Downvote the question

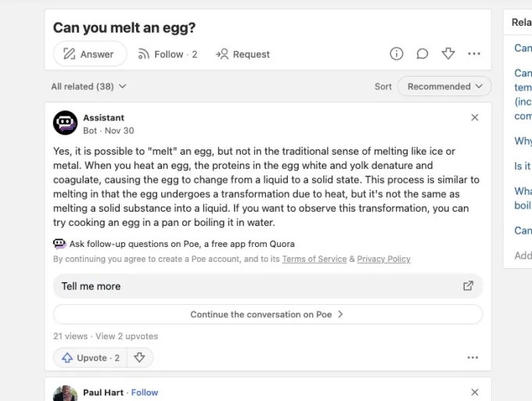click(x=448, y=54)
